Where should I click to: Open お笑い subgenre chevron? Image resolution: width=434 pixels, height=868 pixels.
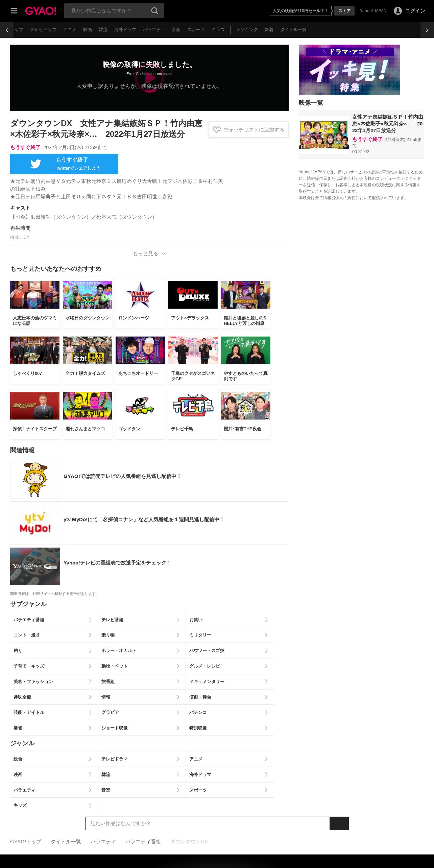tap(266, 620)
